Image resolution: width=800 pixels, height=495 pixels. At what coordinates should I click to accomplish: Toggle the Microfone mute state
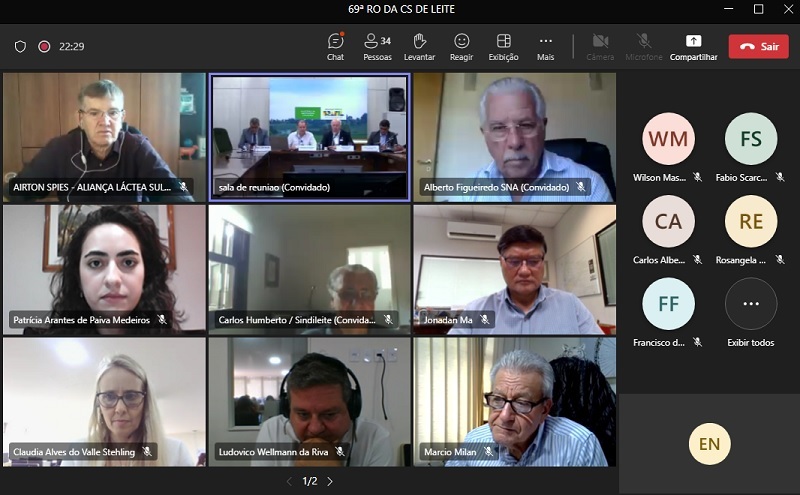coord(645,46)
